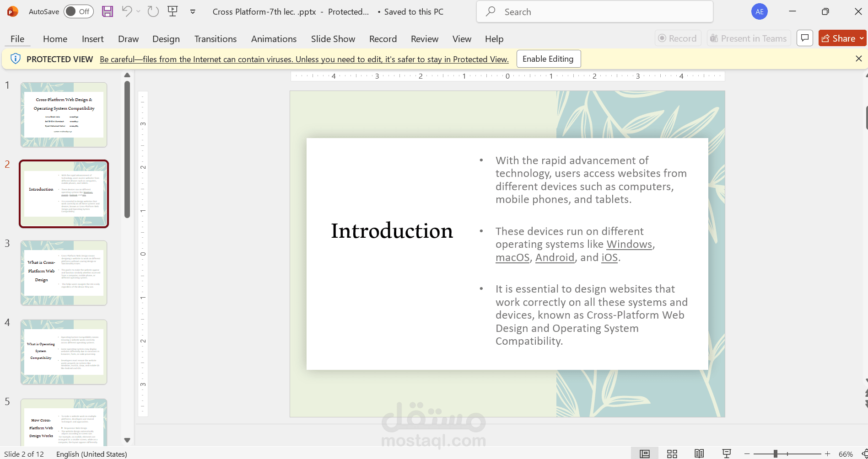Click the zoom in plus button
868x459 pixels.
click(x=827, y=454)
